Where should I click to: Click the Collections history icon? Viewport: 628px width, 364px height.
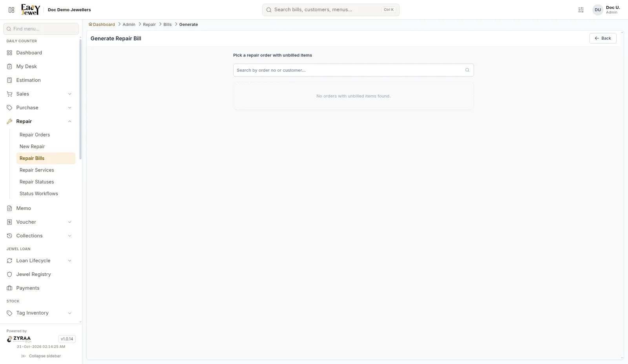point(9,236)
